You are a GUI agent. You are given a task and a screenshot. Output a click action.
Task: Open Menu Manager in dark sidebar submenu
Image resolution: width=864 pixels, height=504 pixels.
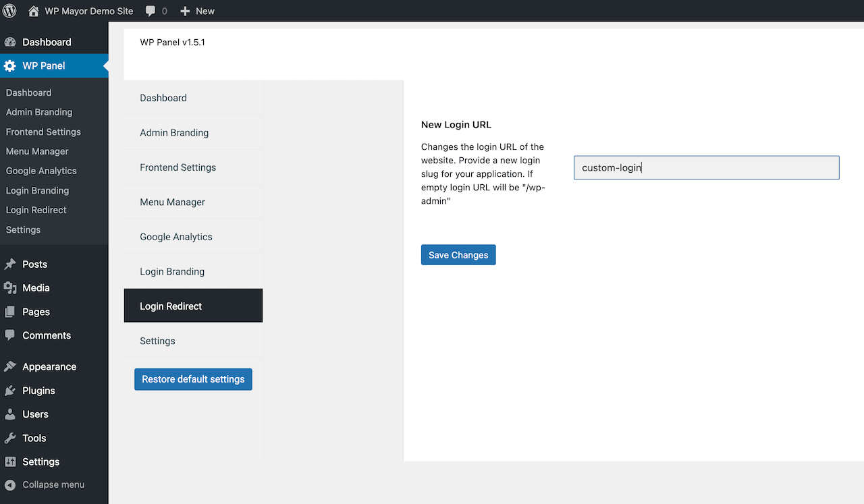pyautogui.click(x=37, y=151)
